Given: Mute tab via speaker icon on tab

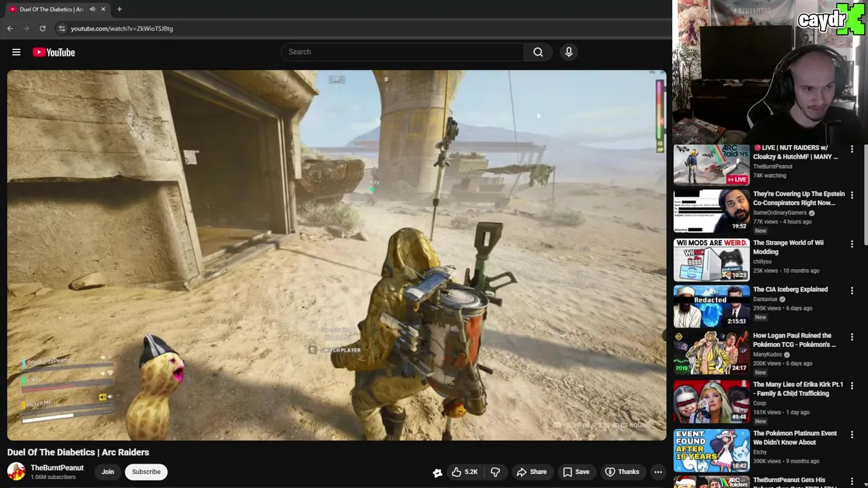Looking at the screenshot, I should [92, 9].
